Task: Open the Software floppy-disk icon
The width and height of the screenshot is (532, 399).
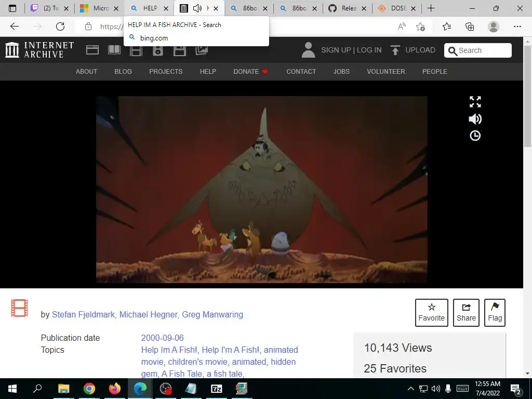Action: click(x=179, y=51)
